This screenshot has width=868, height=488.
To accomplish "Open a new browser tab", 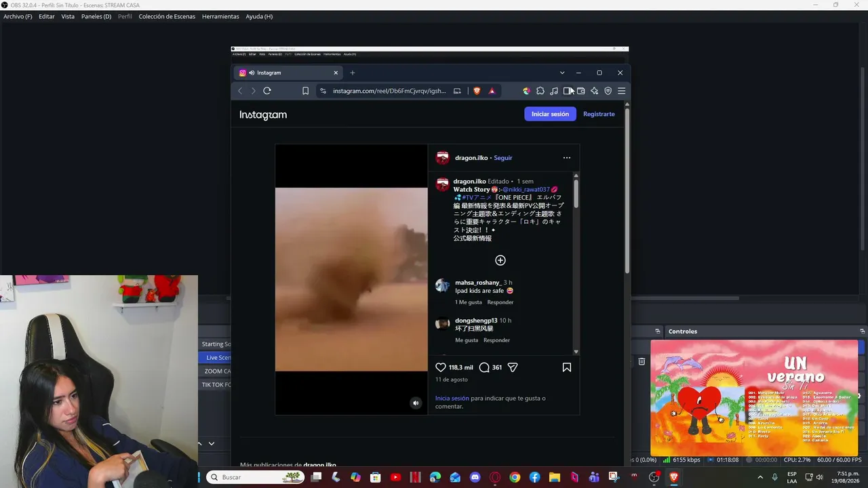I will [352, 73].
